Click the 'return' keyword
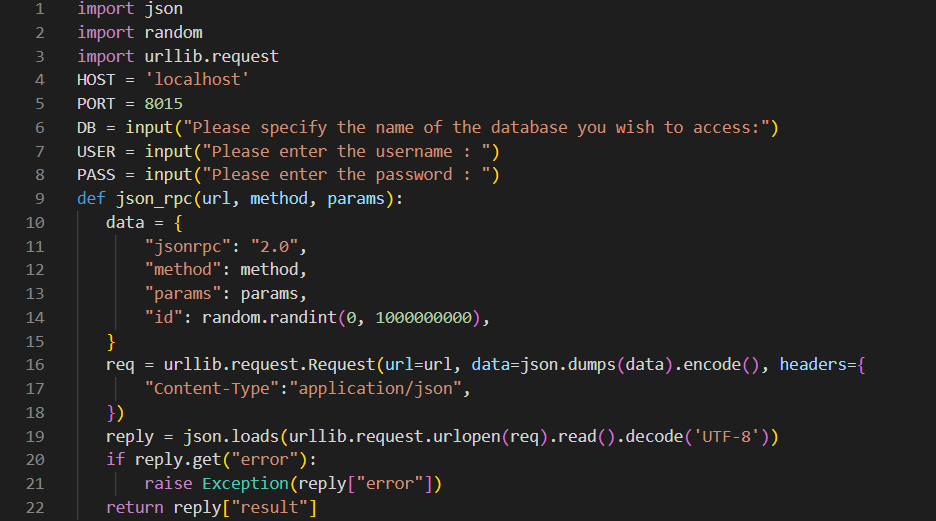 (x=134, y=507)
